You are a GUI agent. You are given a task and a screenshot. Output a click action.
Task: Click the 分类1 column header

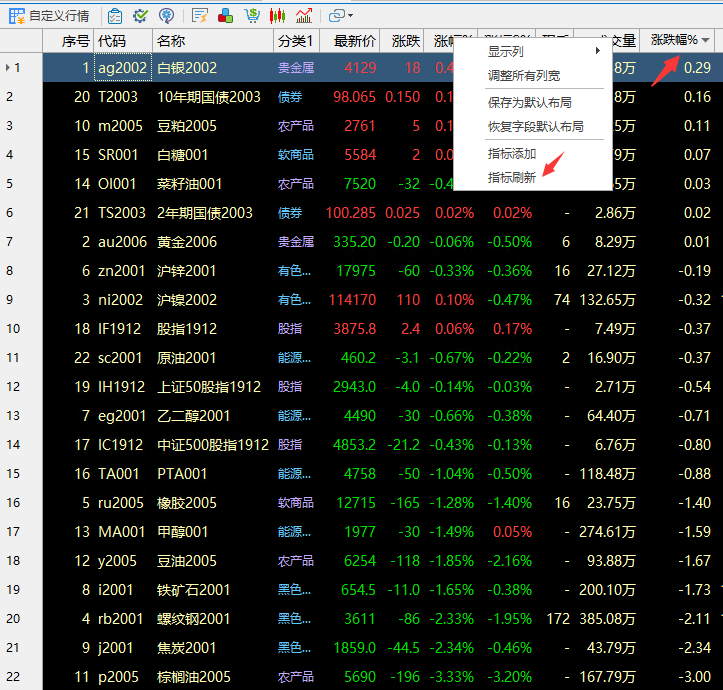296,41
